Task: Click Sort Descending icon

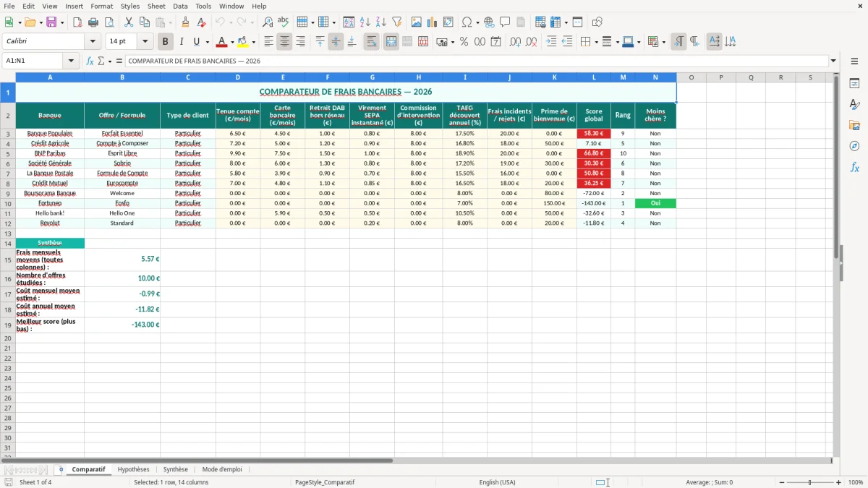Action: [381, 22]
